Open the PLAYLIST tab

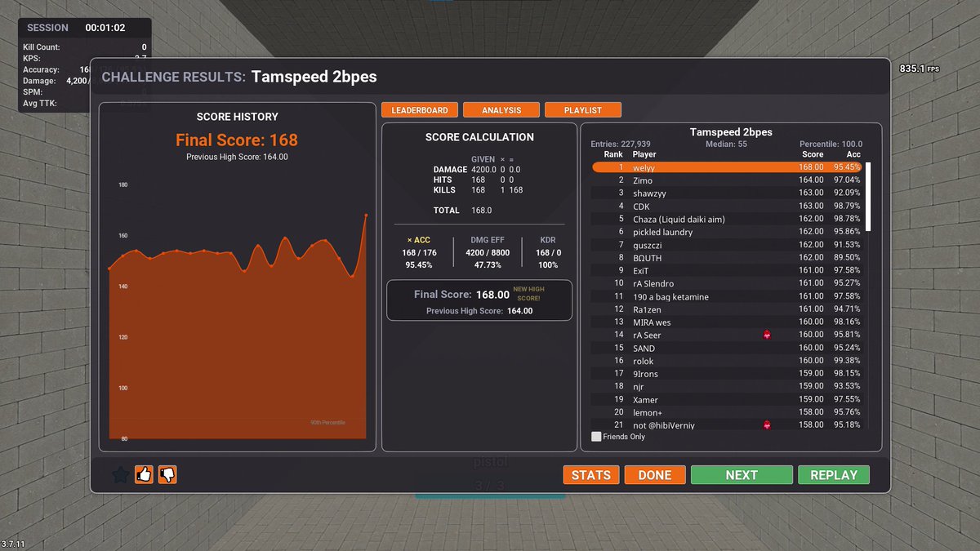pos(583,110)
